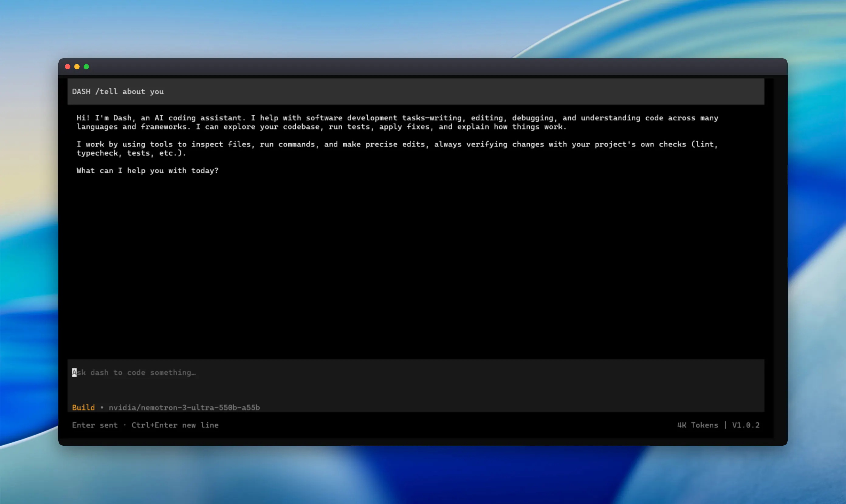Click the "Ctrl+Enter new line" hint
Viewport: 846px width, 504px height.
(x=175, y=425)
